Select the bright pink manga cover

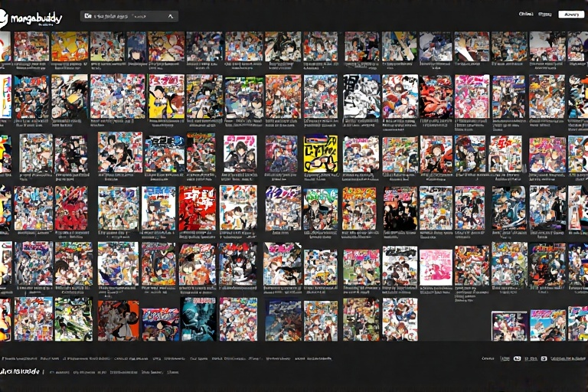pyautogui.click(x=436, y=266)
